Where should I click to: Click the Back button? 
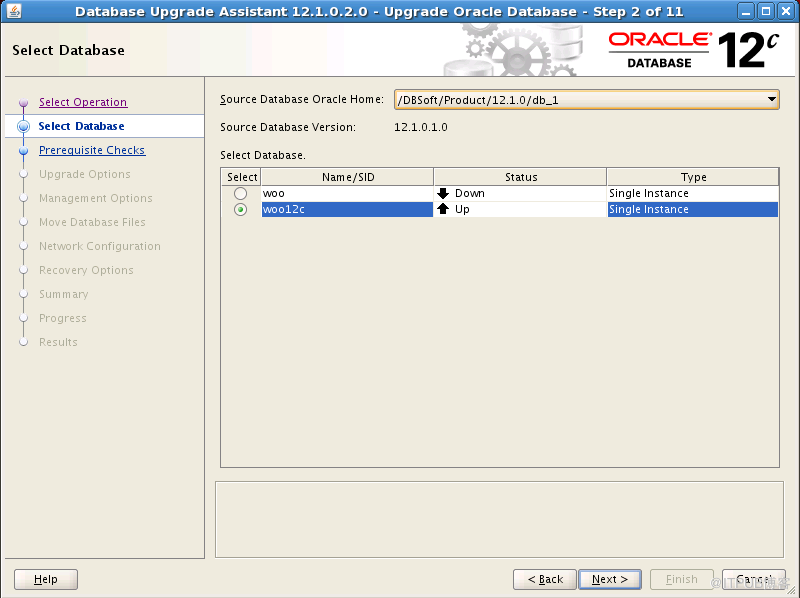(x=545, y=579)
